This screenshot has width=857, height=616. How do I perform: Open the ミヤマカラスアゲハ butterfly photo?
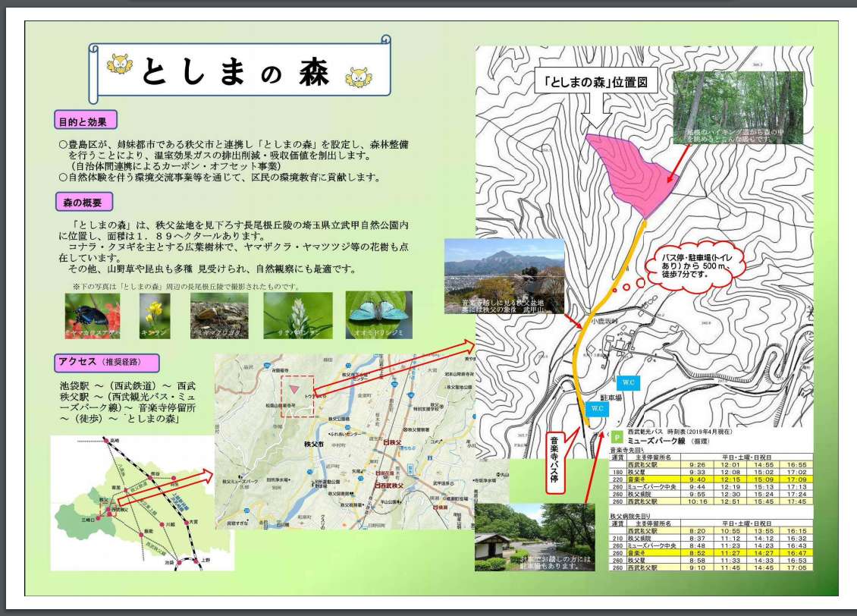(x=93, y=316)
